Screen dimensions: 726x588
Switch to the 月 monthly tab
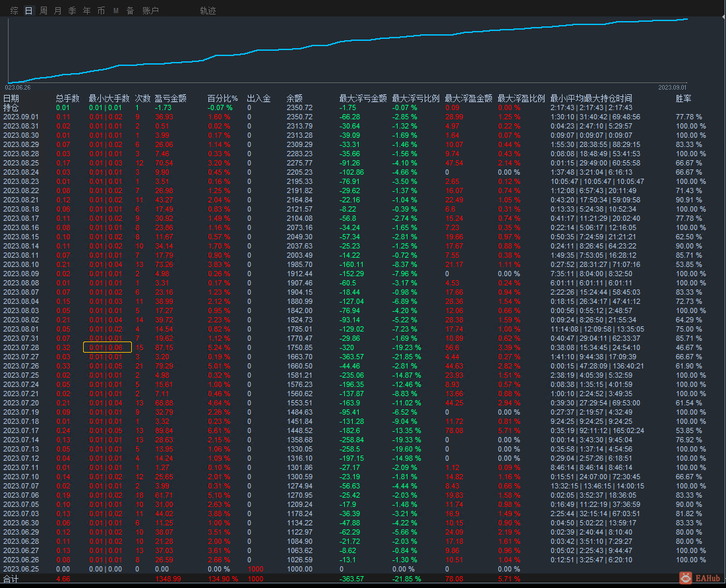[58, 11]
